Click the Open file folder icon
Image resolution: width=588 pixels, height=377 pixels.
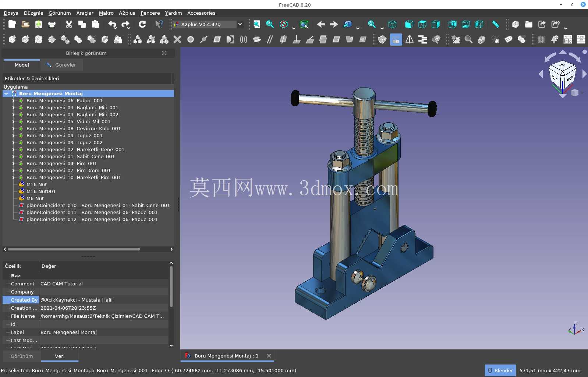[25, 24]
